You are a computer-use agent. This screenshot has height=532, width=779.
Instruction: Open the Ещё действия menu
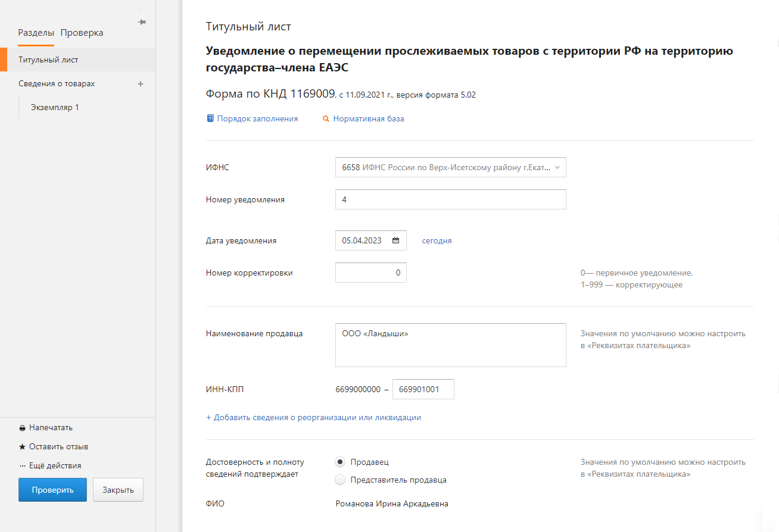pos(55,466)
